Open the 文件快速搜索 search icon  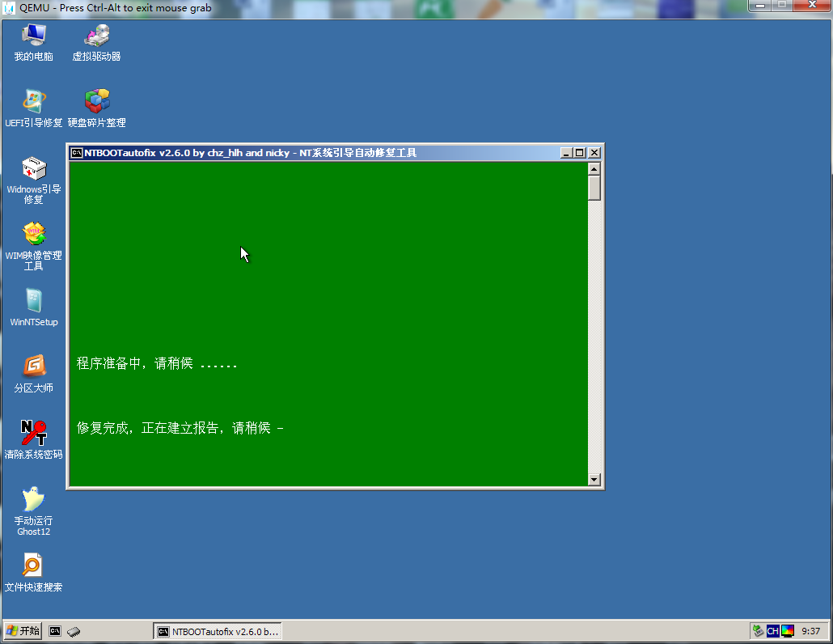[x=33, y=566]
